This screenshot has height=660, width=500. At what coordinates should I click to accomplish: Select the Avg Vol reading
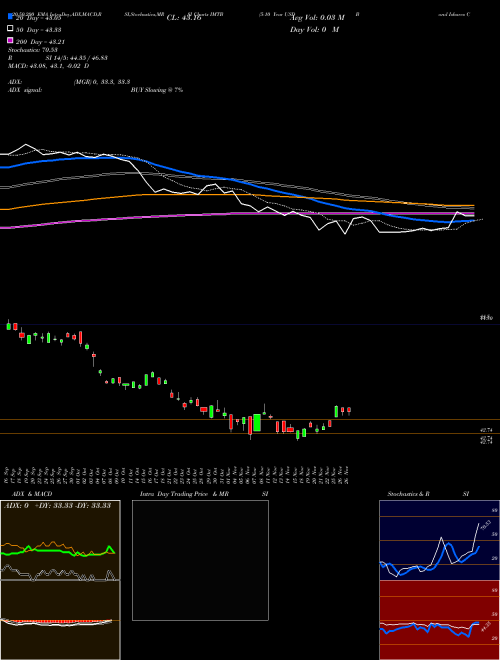[317, 18]
